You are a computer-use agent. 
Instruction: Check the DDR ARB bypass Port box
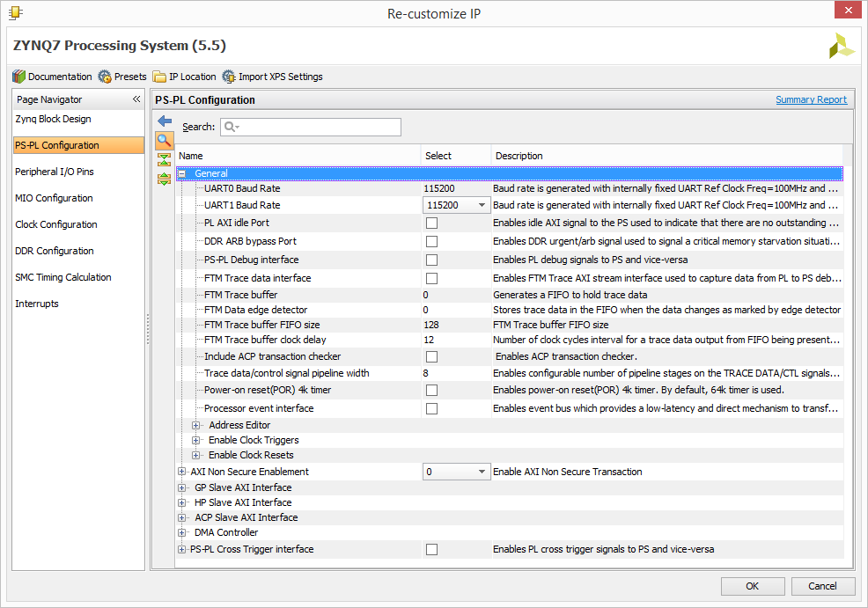click(431, 242)
